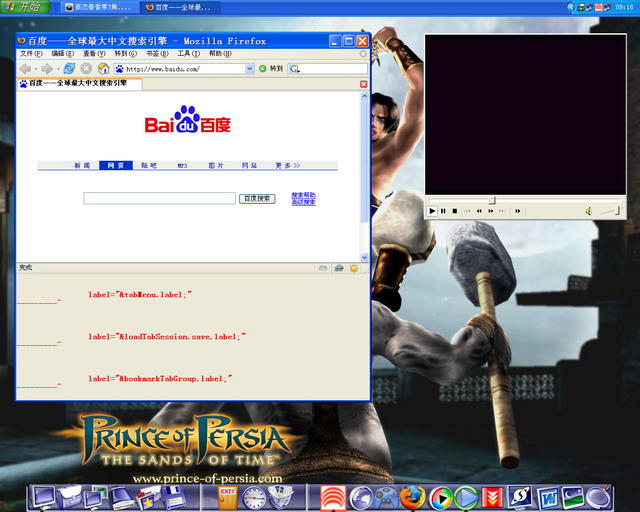The height and width of the screenshot is (512, 640).
Task: Open 帮助(H) menu
Action: click(220, 53)
